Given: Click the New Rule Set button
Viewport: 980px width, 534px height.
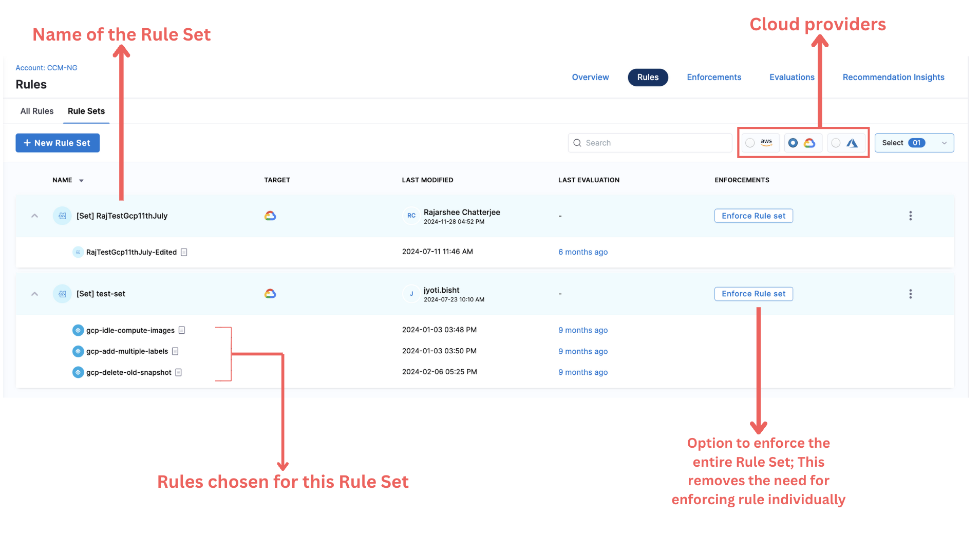Looking at the screenshot, I should tap(58, 143).
